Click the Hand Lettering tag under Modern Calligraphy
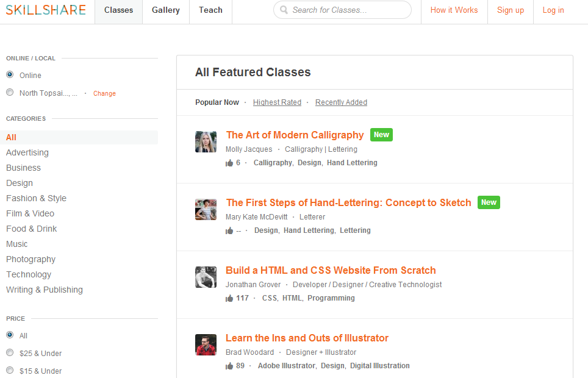The image size is (588, 378). (352, 163)
